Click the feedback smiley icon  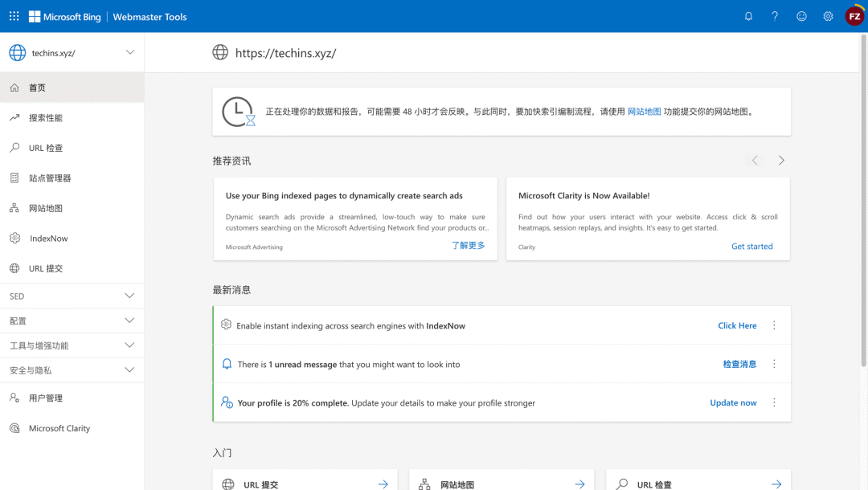801,16
